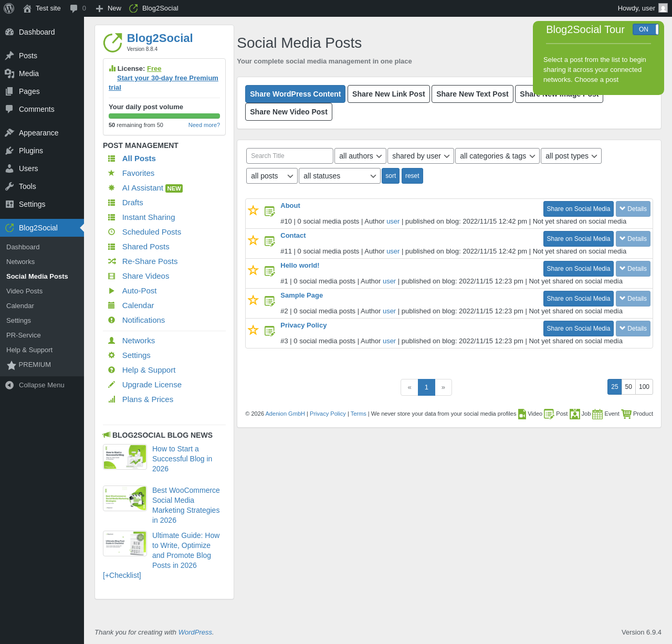Click the post type icon for About

coord(270,212)
